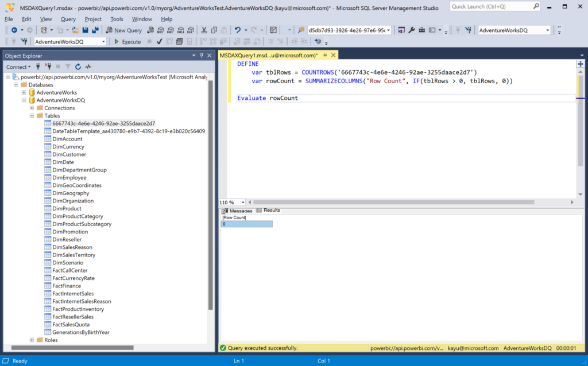
Task: Expand the Roles folder node
Action: click(32, 340)
